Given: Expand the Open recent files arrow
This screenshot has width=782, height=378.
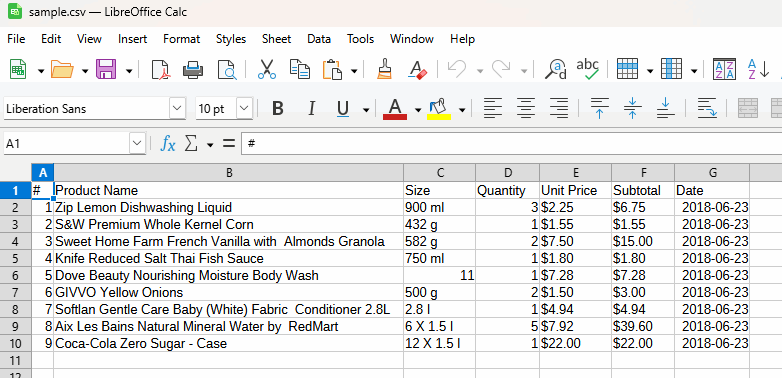Looking at the screenshot, I should click(85, 71).
